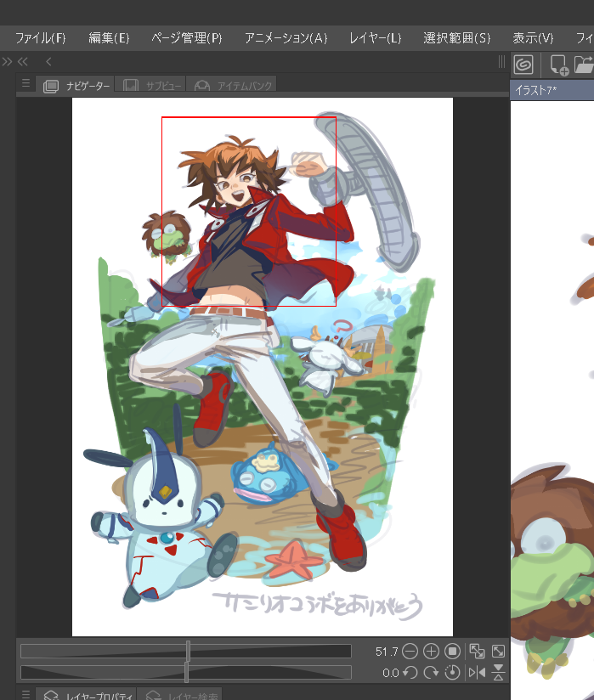Open the 選択範囲(S) menu
This screenshot has width=594, height=700.
tap(456, 38)
